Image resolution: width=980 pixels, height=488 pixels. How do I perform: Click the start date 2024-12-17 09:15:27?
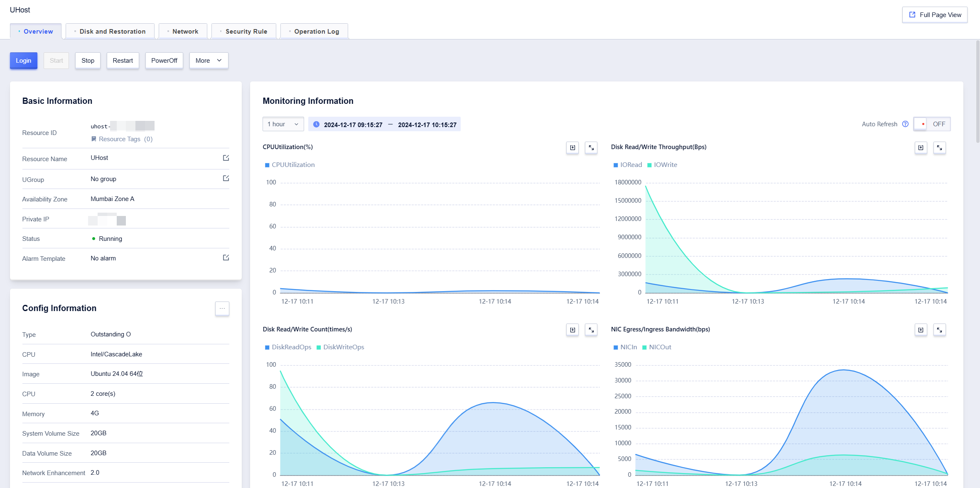click(353, 125)
